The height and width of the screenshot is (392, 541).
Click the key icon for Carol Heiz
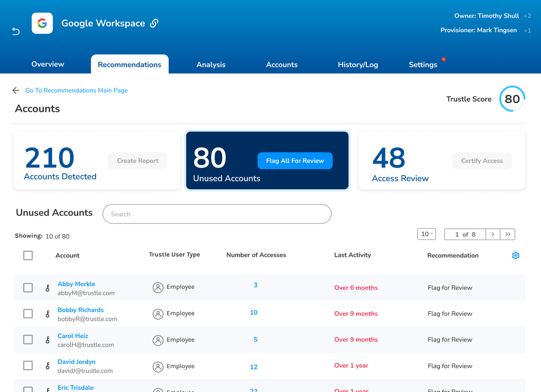click(47, 340)
